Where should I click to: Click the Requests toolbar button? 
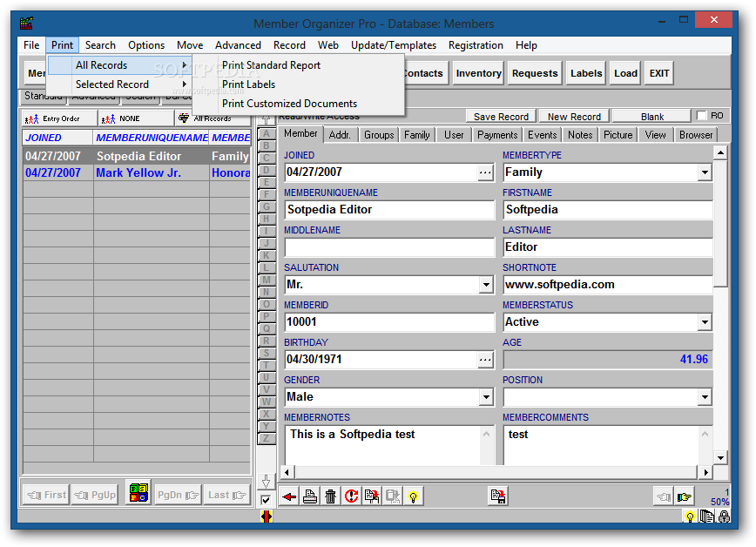point(535,73)
